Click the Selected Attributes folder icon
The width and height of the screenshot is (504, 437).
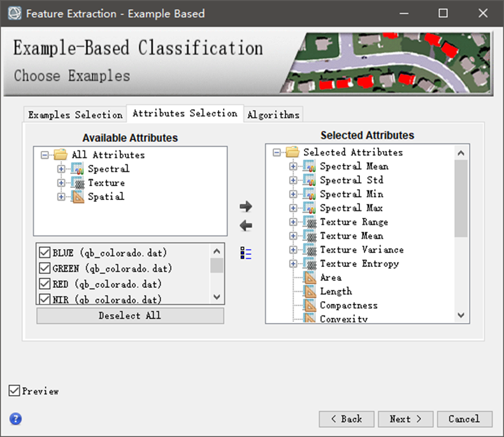point(292,152)
